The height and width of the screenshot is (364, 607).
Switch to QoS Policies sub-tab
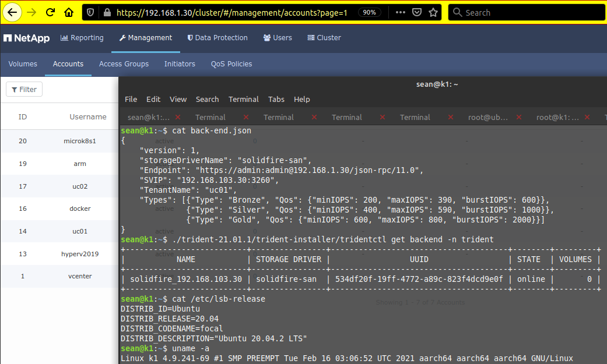(x=231, y=64)
